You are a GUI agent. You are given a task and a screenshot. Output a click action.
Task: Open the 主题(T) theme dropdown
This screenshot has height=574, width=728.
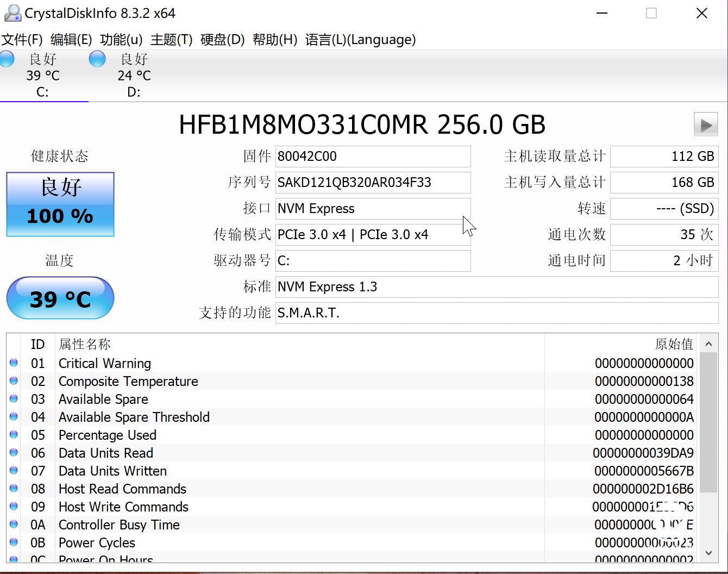(170, 39)
